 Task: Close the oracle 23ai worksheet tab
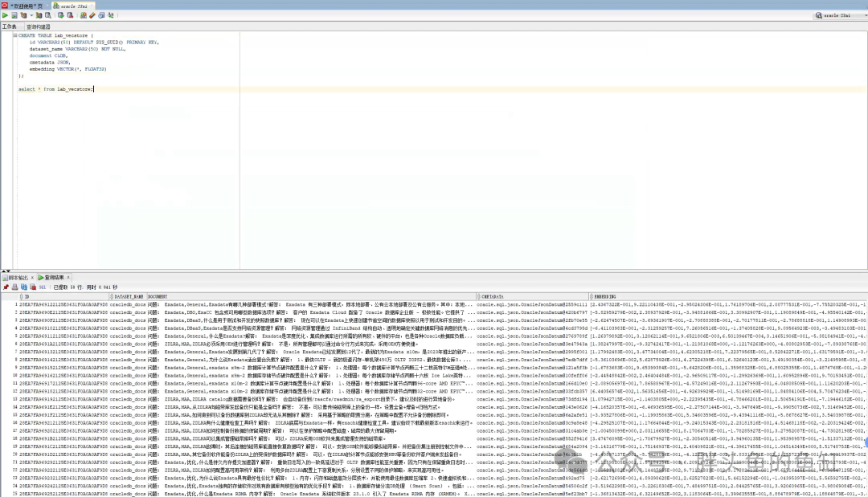click(92, 6)
